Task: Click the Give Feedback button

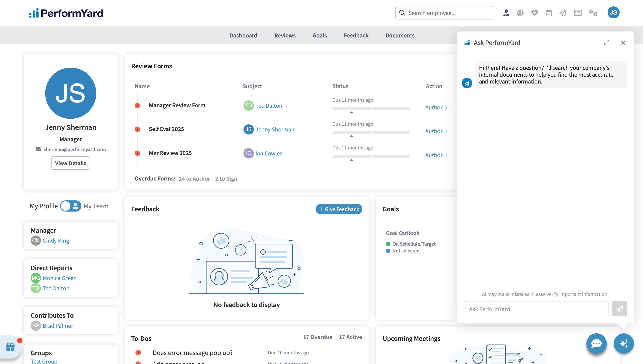Action: [339, 209]
